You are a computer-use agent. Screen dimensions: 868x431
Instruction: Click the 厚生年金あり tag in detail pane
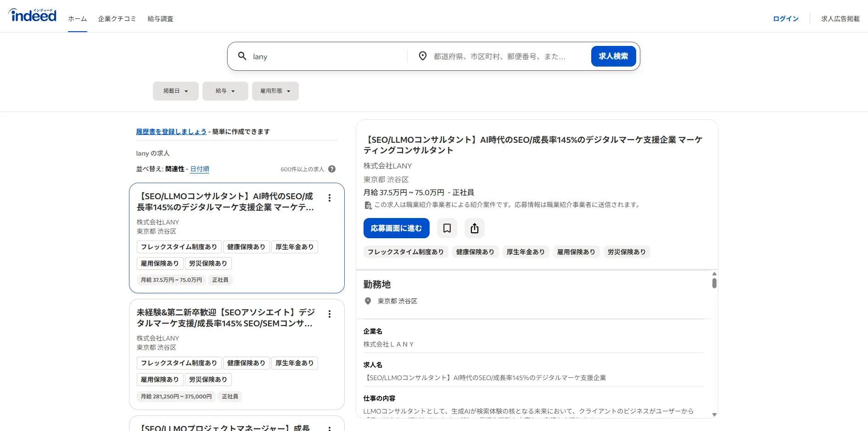[526, 252]
